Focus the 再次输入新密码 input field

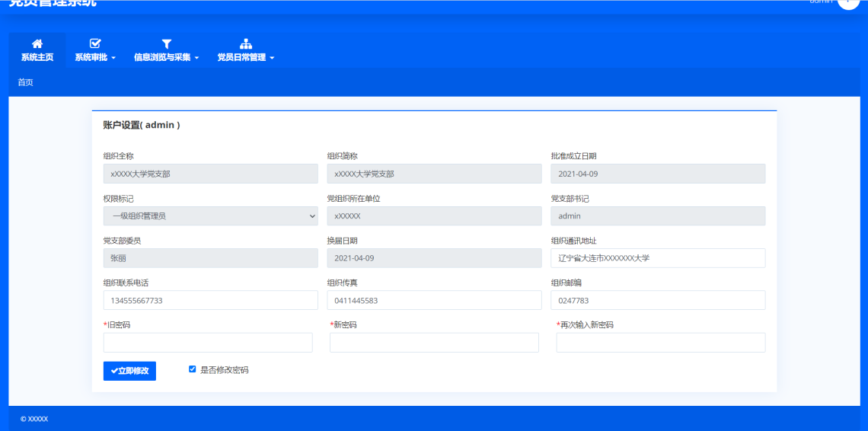click(x=661, y=343)
